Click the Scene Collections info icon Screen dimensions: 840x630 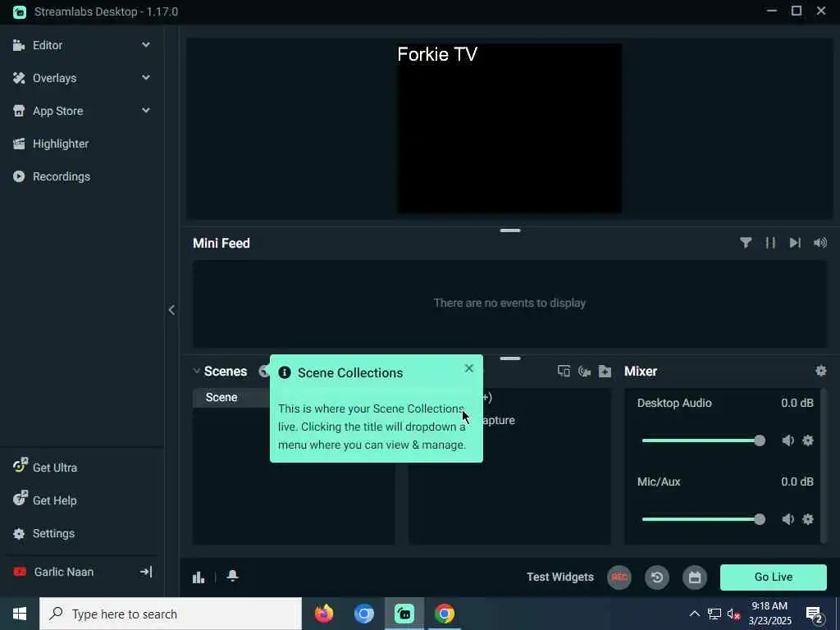pos(285,373)
